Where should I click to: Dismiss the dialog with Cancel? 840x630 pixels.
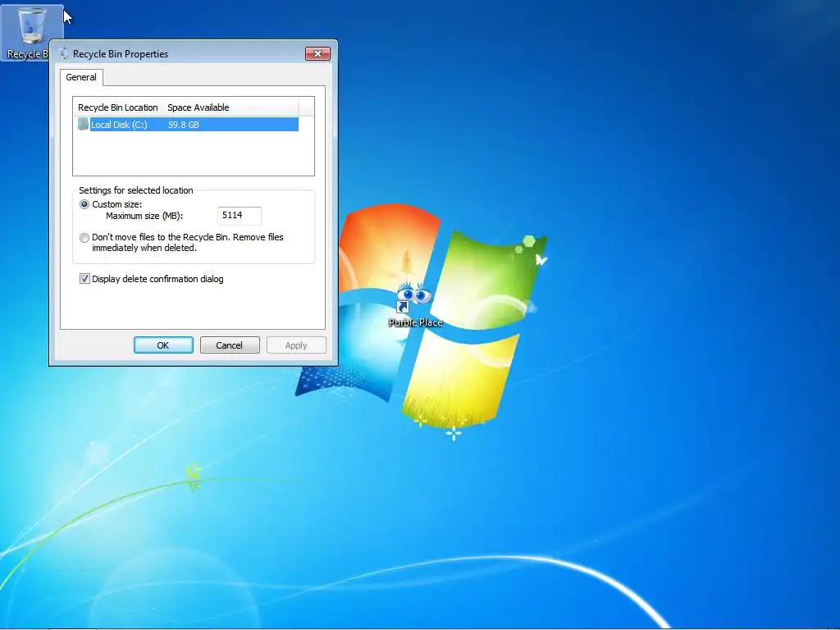click(x=230, y=345)
